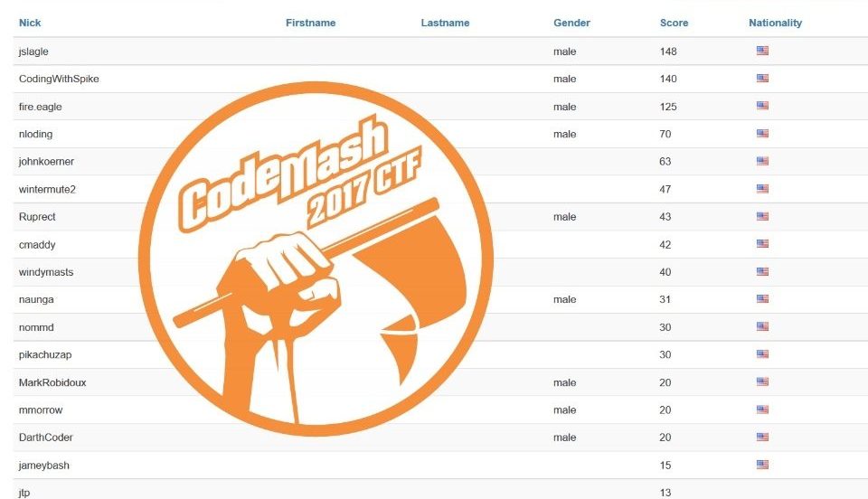Select the score value 42
868x499 pixels.
tap(665, 244)
